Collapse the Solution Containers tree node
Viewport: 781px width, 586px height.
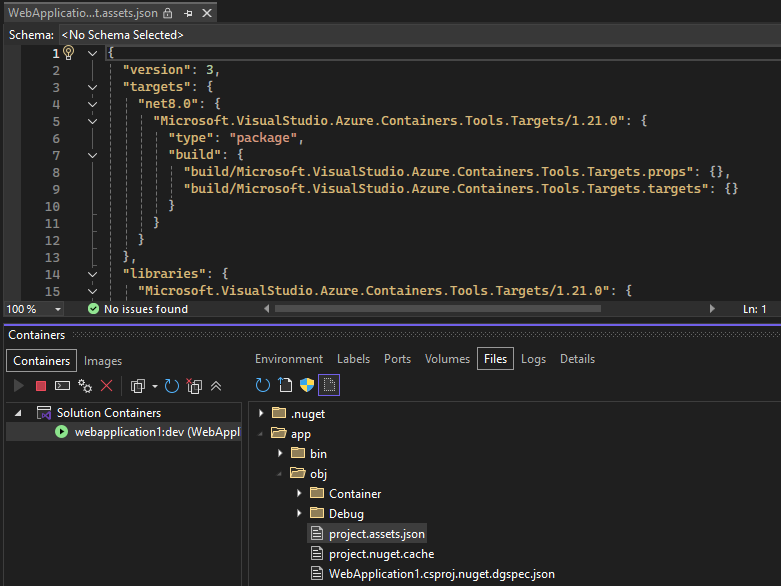coord(18,413)
